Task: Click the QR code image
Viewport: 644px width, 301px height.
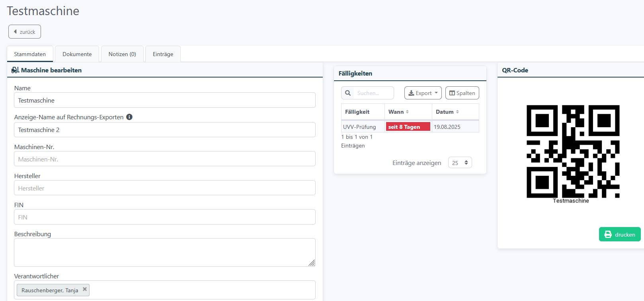Action: tap(573, 151)
